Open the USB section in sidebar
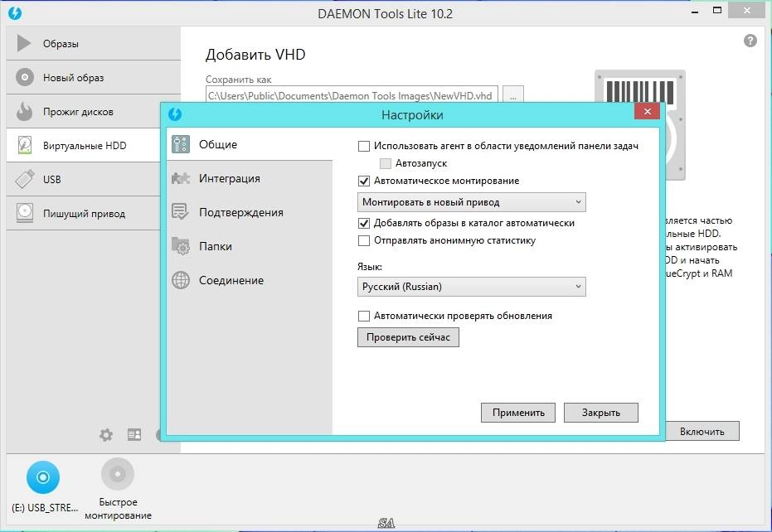The height and width of the screenshot is (532, 772). point(84,179)
